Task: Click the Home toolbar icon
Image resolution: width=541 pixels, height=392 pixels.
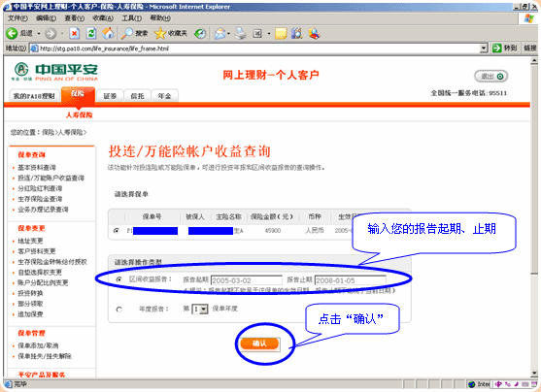Action: pyautogui.click(x=108, y=33)
